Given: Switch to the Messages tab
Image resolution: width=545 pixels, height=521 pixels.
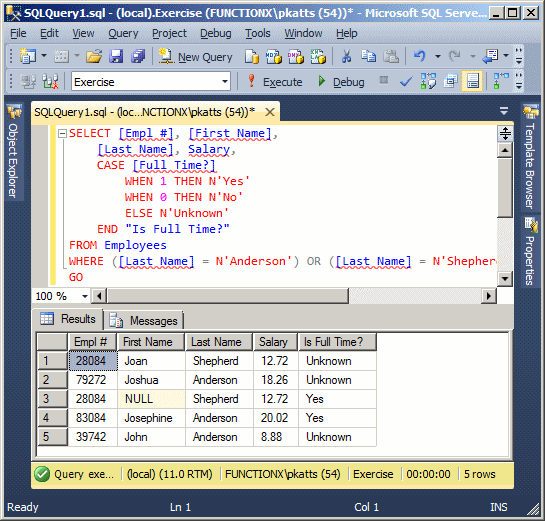Looking at the screenshot, I should click(144, 320).
